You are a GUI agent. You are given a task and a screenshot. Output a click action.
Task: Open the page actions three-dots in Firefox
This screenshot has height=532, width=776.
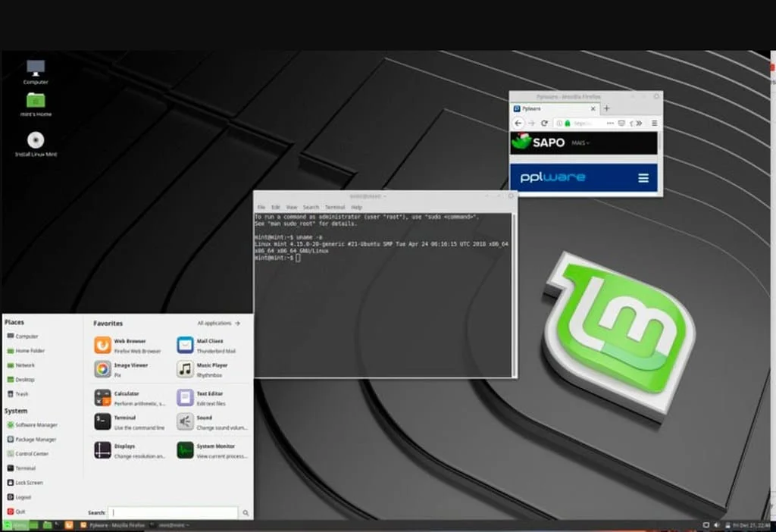[610, 124]
